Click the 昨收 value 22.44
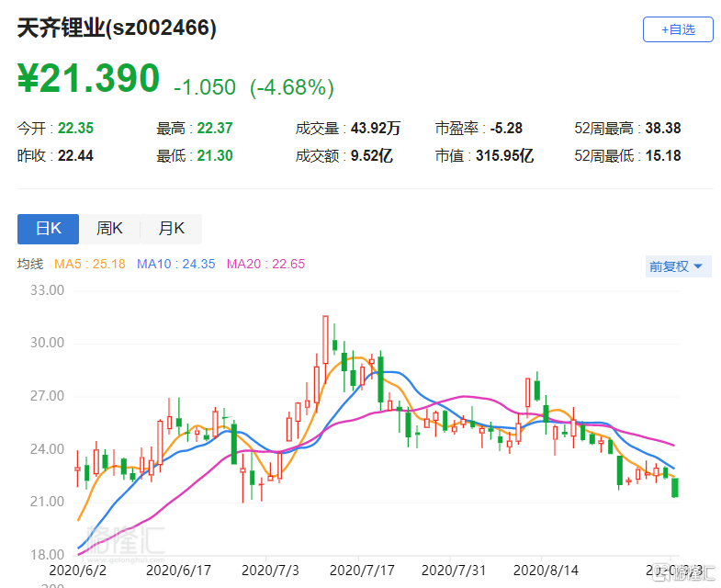 [x=76, y=156]
